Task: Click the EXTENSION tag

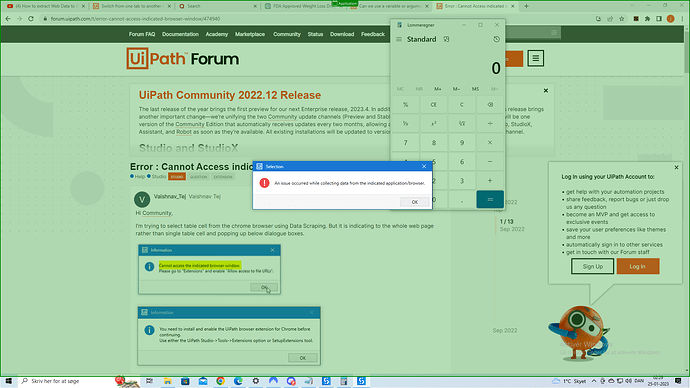Action: [223, 177]
